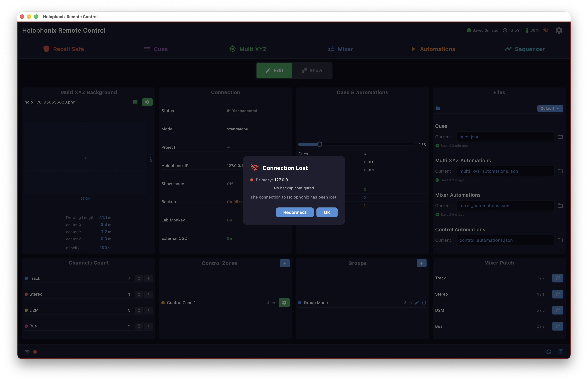Open the Sequencer tab
This screenshot has height=382, width=588.
[524, 49]
